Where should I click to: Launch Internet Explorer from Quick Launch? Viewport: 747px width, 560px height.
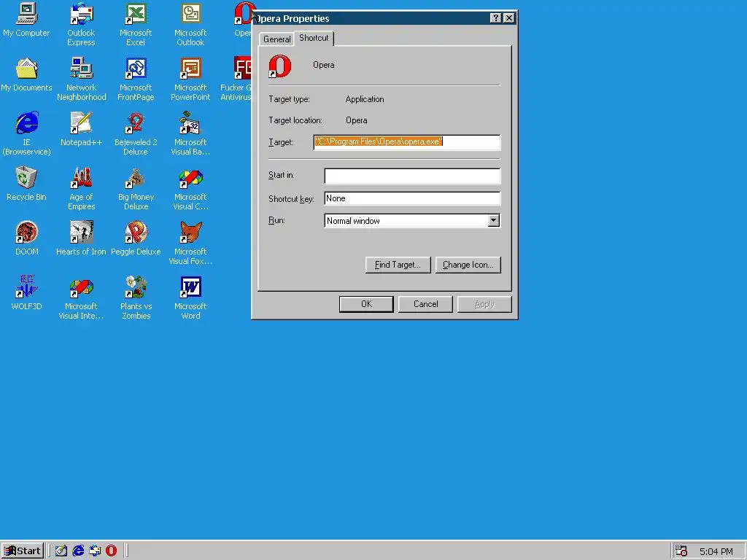coord(78,551)
